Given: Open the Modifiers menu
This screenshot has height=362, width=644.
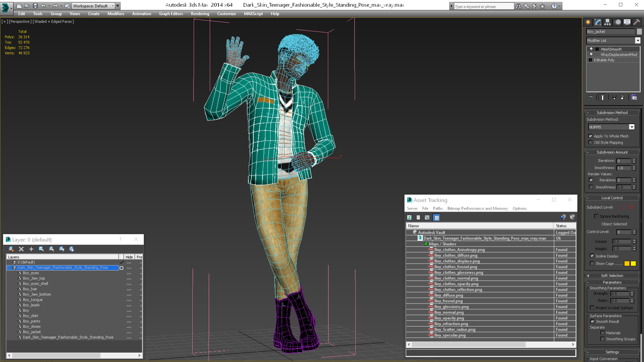Looking at the screenshot, I should click(x=116, y=14).
